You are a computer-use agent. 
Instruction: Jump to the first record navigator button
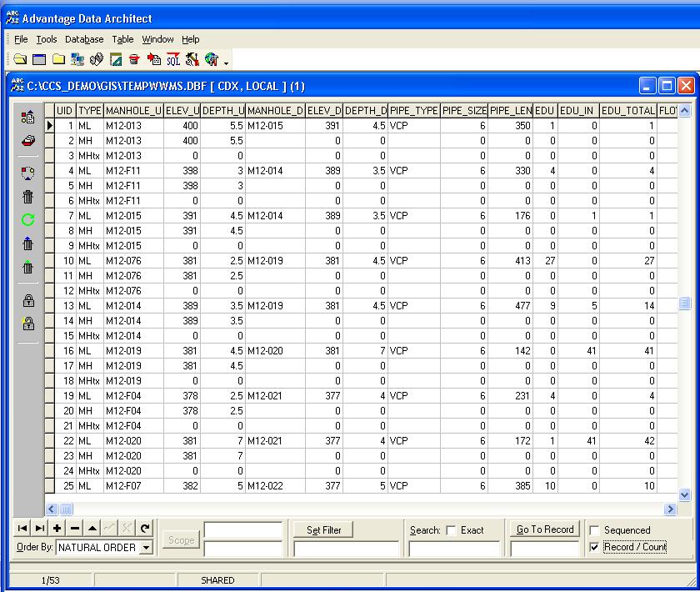(x=22, y=529)
